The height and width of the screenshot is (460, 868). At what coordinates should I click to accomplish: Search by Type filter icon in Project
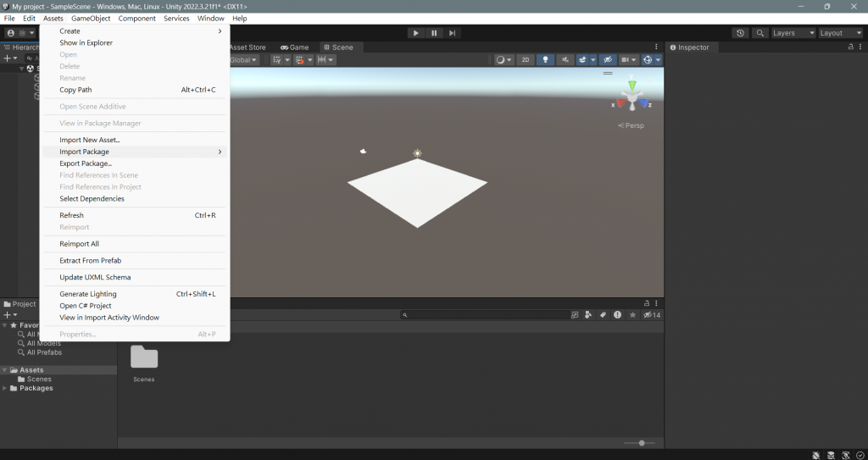point(588,315)
